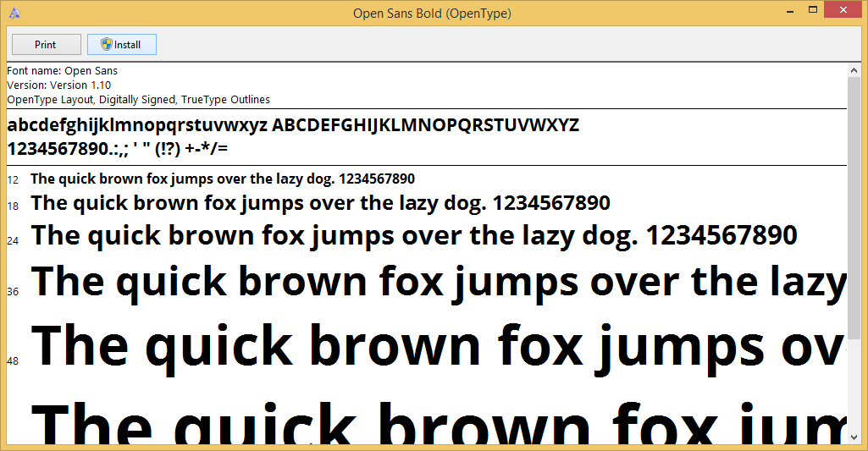Click the size label '12'
Viewport: 868px width, 451px height.
tap(13, 180)
